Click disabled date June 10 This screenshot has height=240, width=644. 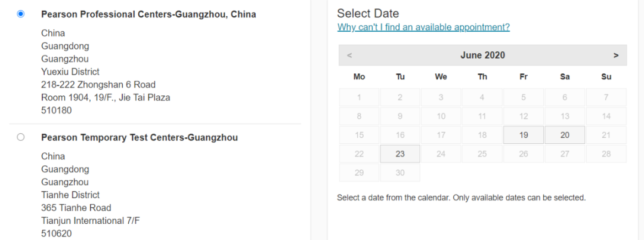click(x=441, y=116)
